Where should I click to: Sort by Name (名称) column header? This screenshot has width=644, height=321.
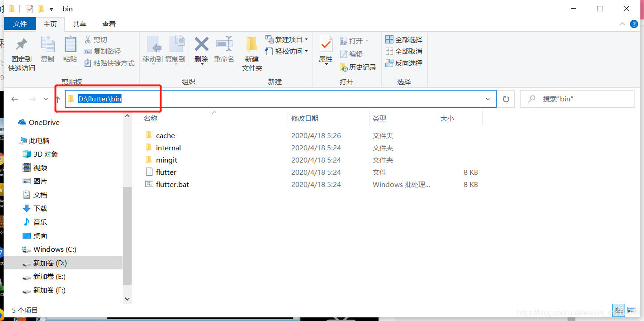coord(214,119)
